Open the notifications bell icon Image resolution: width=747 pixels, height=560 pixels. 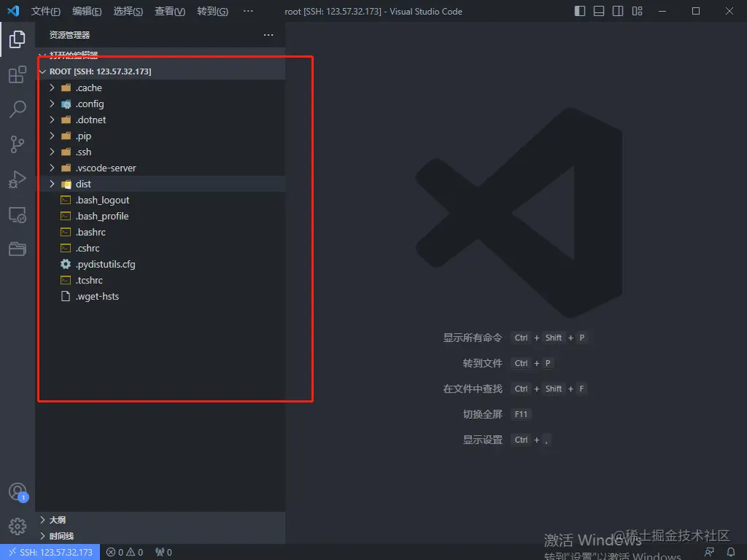coord(731,553)
